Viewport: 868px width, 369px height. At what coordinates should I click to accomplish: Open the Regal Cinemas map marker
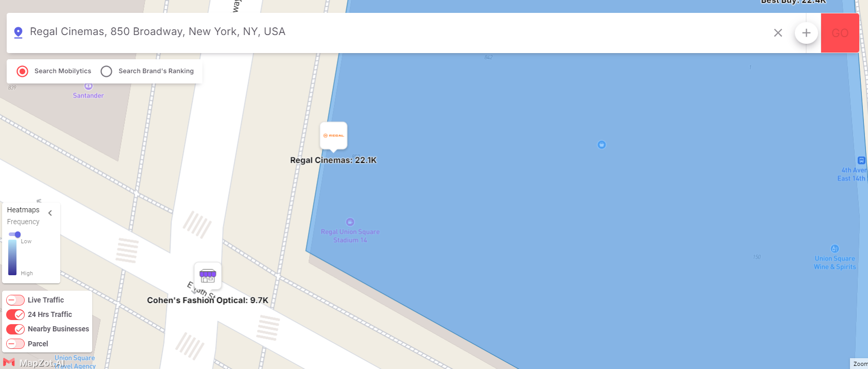(x=334, y=136)
